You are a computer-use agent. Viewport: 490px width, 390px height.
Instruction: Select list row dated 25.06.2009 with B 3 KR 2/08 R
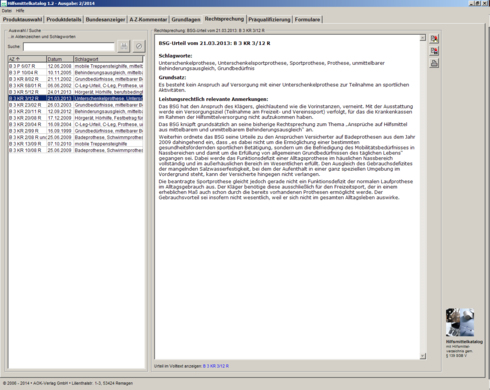[76, 137]
